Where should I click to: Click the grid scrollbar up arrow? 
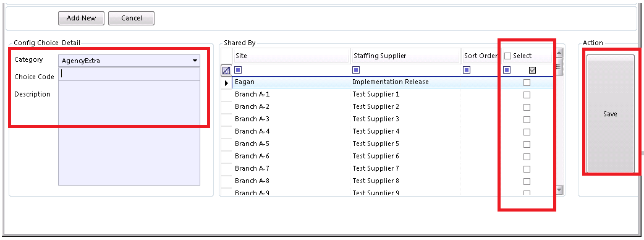pos(559,53)
